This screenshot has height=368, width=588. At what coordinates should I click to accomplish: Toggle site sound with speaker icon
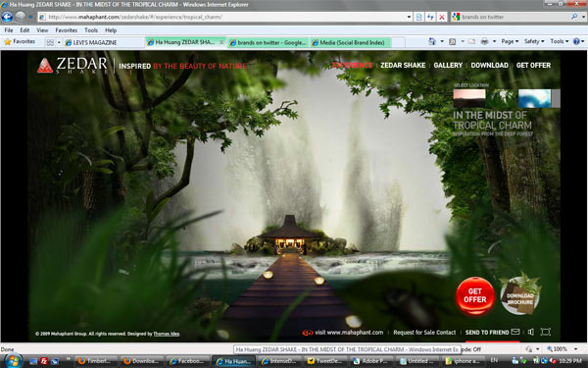coord(530,332)
